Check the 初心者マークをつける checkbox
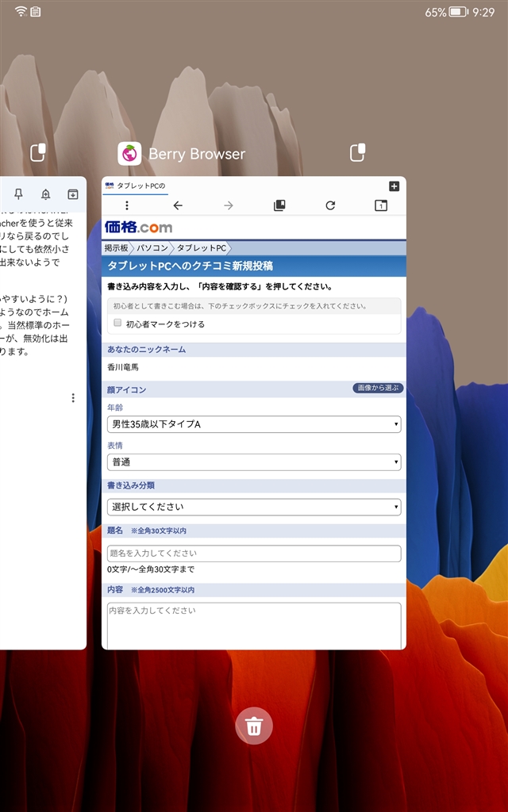508x812 pixels. coord(117,324)
